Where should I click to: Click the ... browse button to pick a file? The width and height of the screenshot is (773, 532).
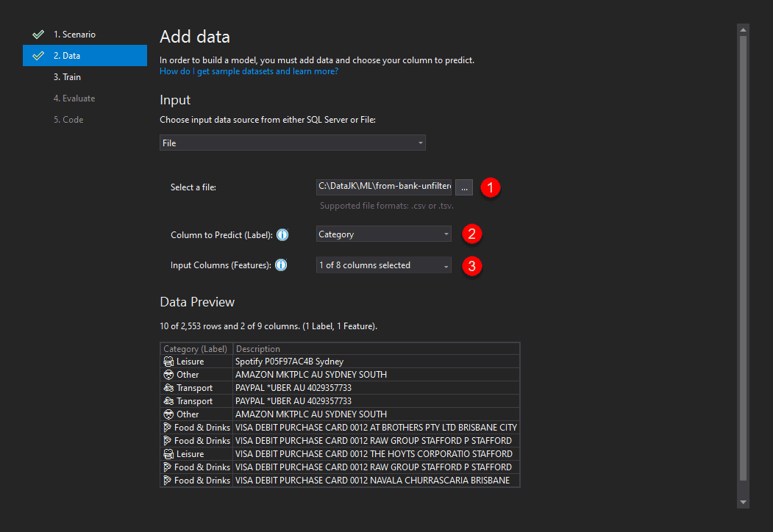464,187
